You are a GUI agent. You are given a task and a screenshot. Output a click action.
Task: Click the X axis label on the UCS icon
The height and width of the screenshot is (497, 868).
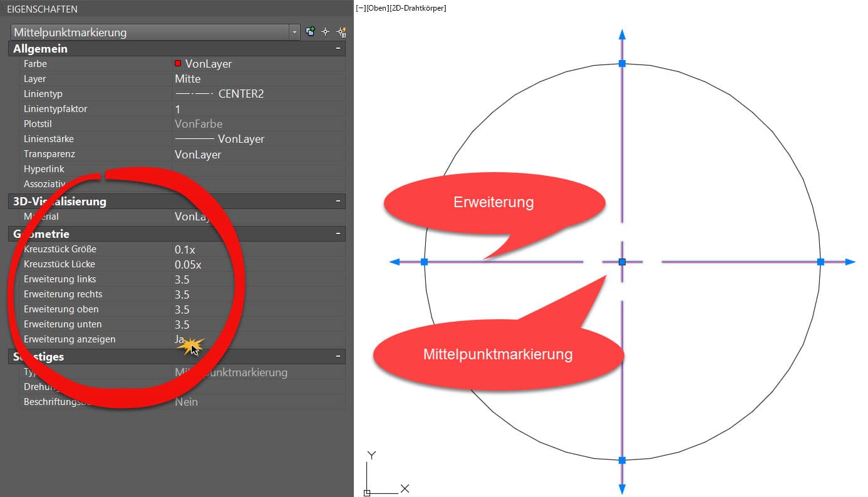[x=405, y=488]
